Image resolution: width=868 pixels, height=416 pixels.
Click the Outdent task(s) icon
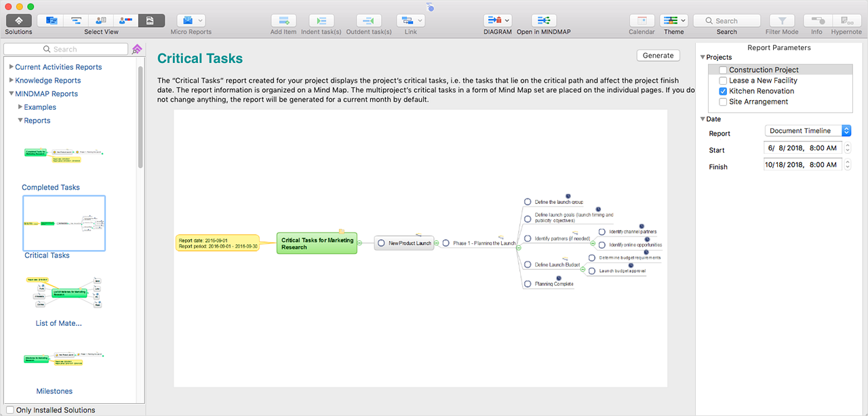click(368, 20)
